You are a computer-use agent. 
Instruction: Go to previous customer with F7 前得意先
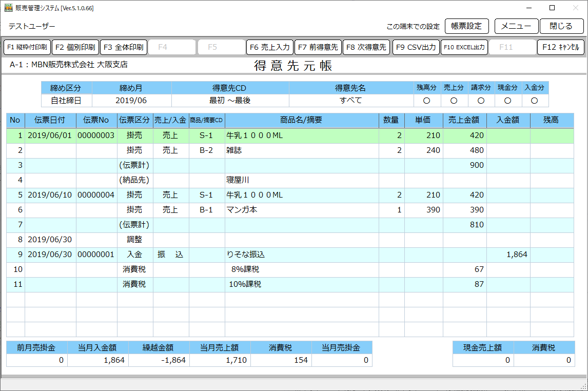click(x=318, y=47)
